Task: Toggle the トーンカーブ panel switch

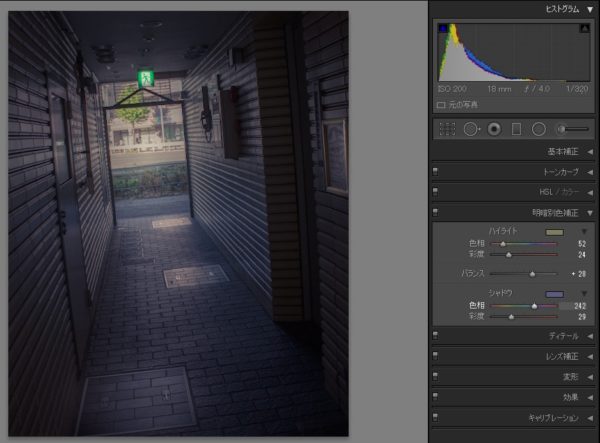Action: coord(435,172)
